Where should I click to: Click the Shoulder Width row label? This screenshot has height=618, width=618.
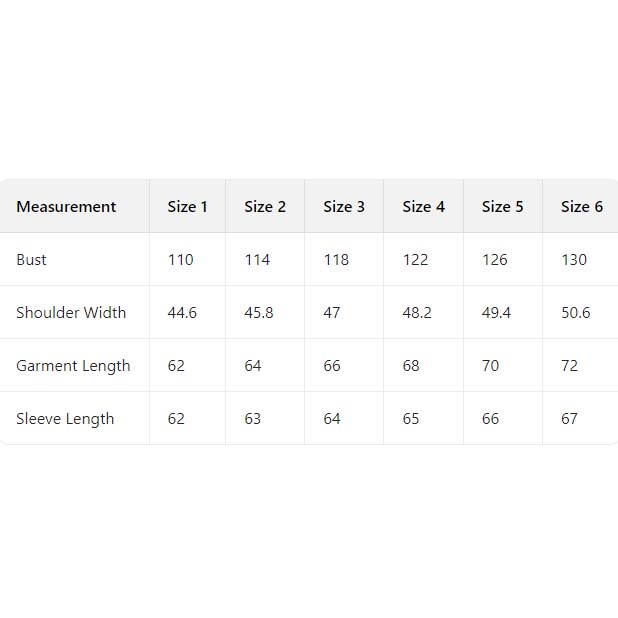coord(71,313)
